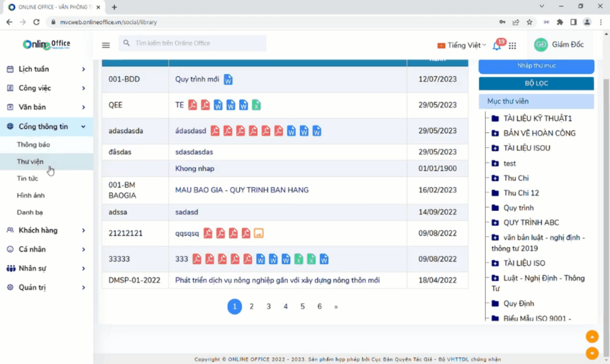
Task: Open the Excel attachment in QEE row
Action: [x=256, y=105]
